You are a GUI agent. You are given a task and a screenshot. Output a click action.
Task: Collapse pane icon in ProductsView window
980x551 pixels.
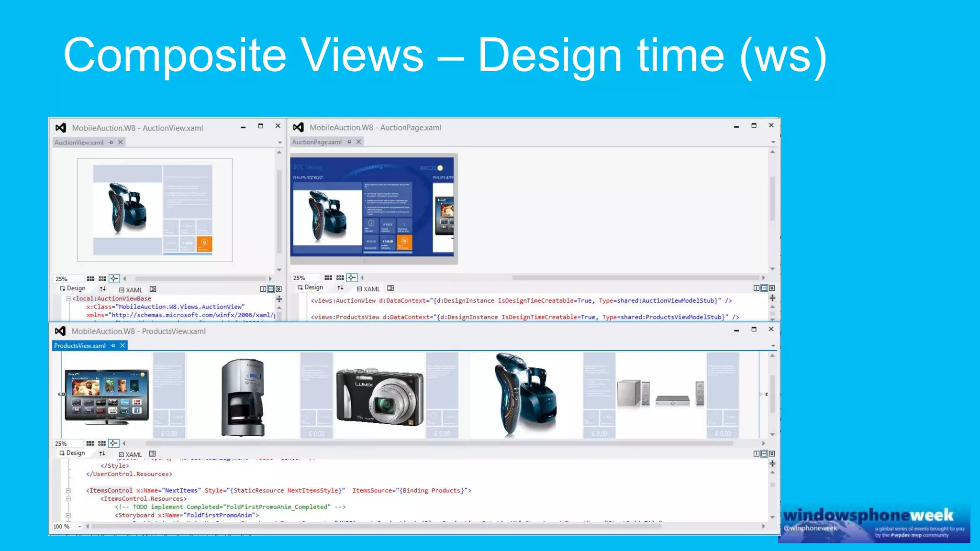point(772,453)
